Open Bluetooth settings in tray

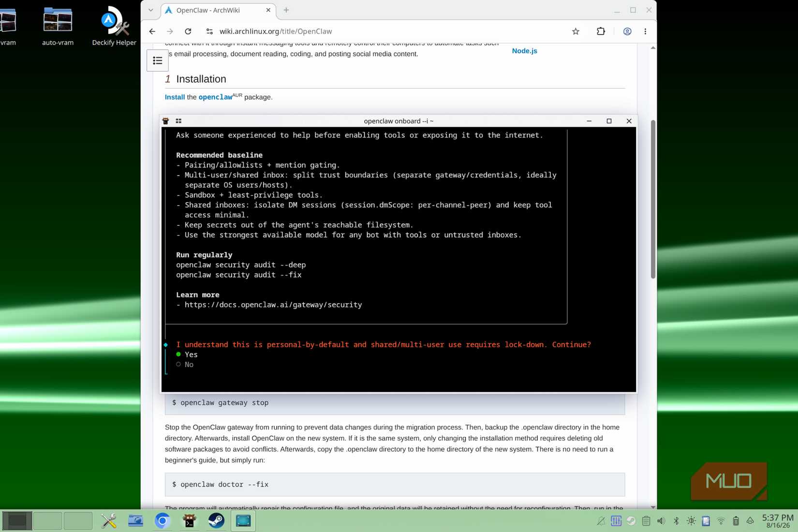point(676,521)
